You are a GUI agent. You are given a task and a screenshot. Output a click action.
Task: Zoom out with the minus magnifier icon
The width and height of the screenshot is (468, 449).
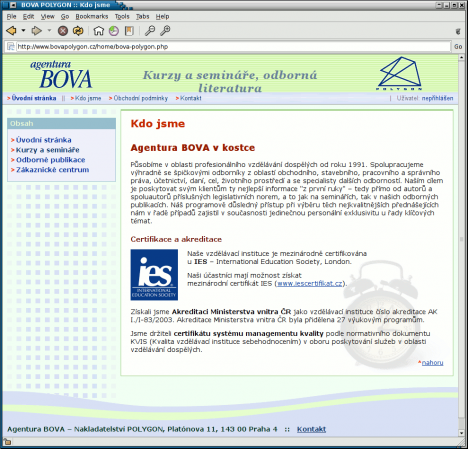[x=150, y=31]
